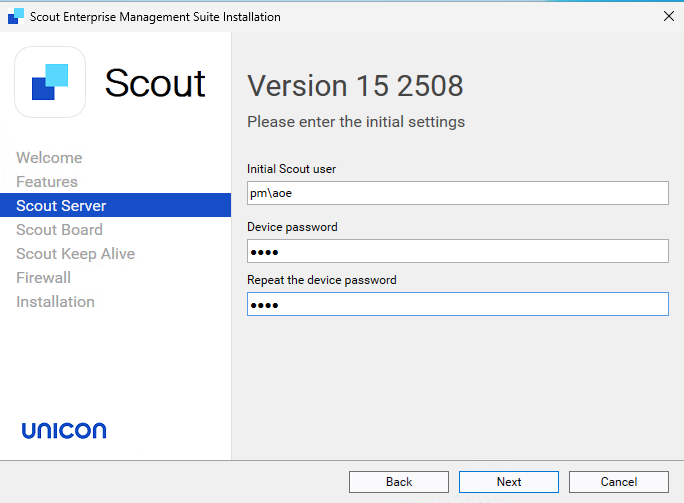This screenshot has height=503, width=684.
Task: Click the 'Initial Scout user' label
Action: point(291,169)
